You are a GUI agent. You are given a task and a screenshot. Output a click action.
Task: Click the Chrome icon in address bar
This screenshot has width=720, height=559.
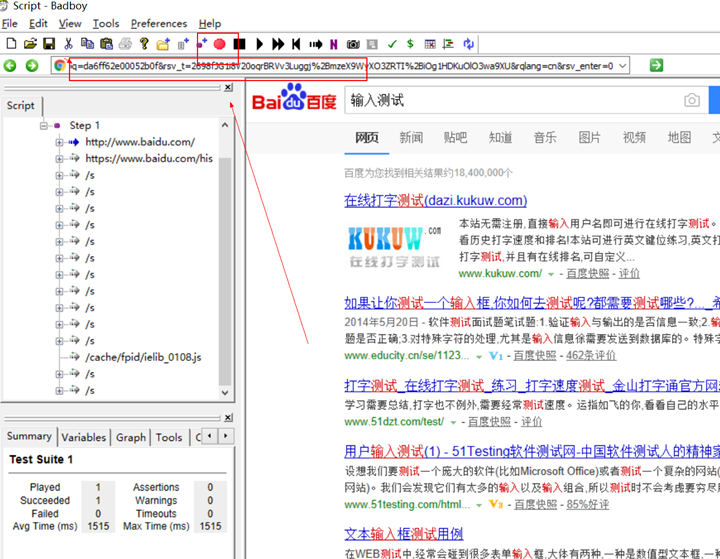coord(60,66)
